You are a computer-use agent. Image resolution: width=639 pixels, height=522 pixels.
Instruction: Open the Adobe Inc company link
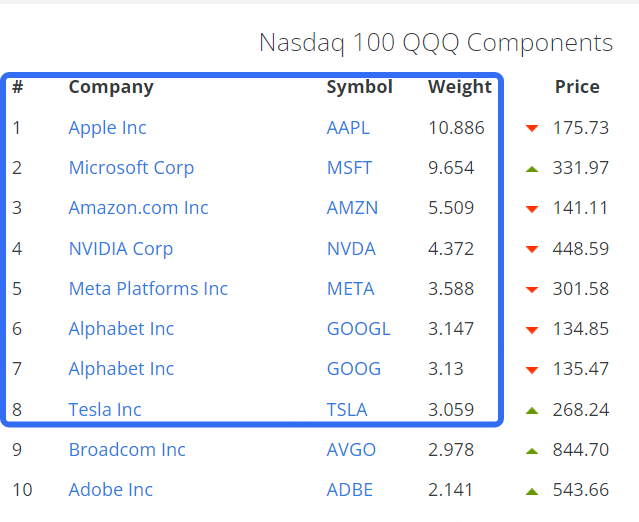pos(110,490)
